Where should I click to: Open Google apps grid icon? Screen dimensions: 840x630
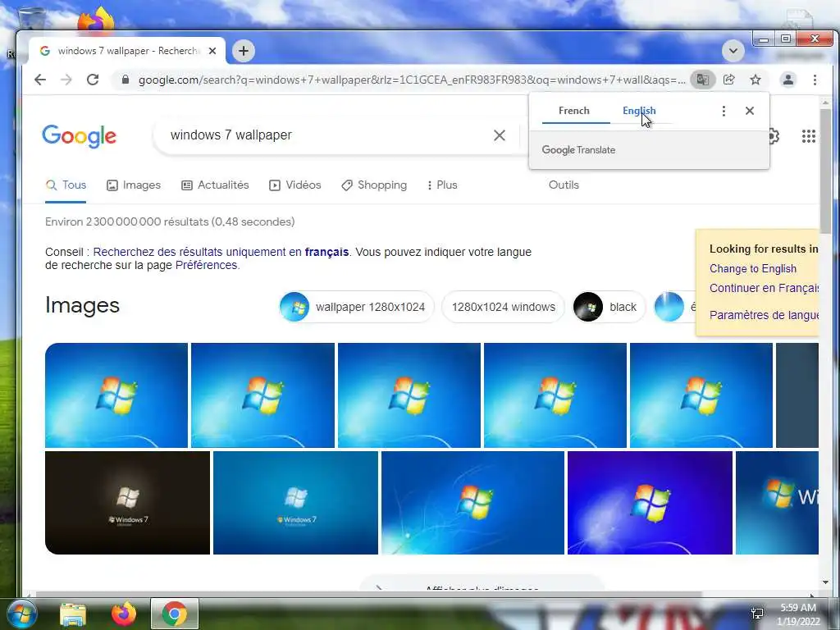click(808, 137)
